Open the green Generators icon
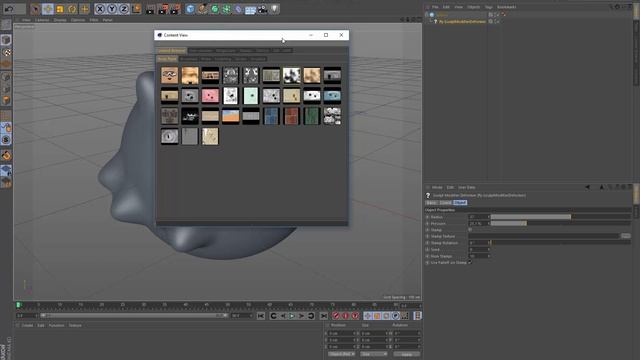 [215, 9]
